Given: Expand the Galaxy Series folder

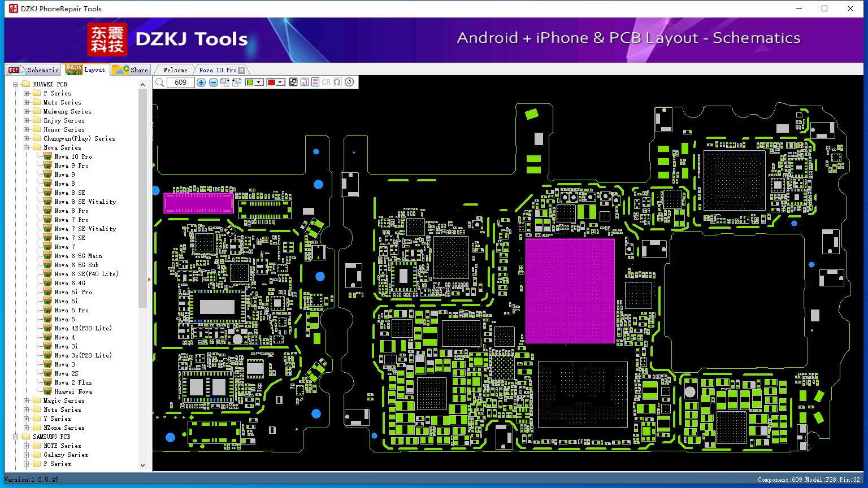Looking at the screenshot, I should [x=26, y=455].
